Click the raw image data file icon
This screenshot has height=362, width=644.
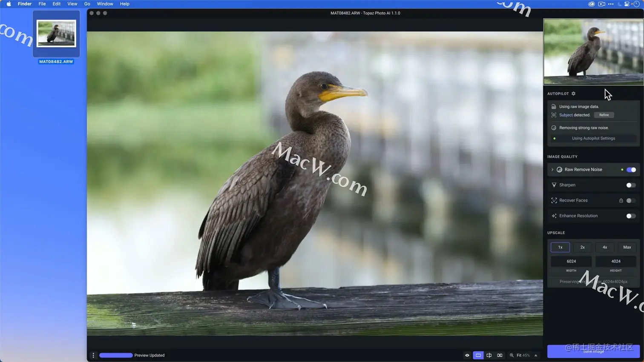pyautogui.click(x=554, y=107)
